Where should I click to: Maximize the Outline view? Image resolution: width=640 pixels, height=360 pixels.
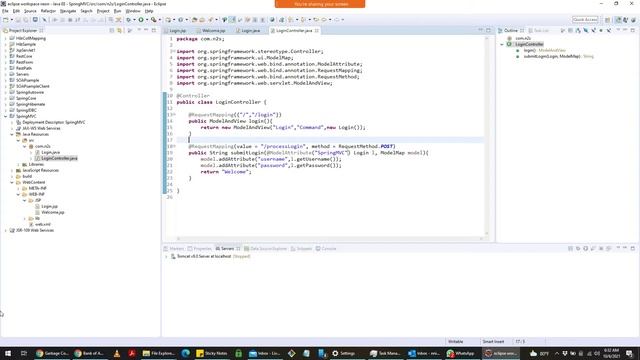click(x=633, y=30)
